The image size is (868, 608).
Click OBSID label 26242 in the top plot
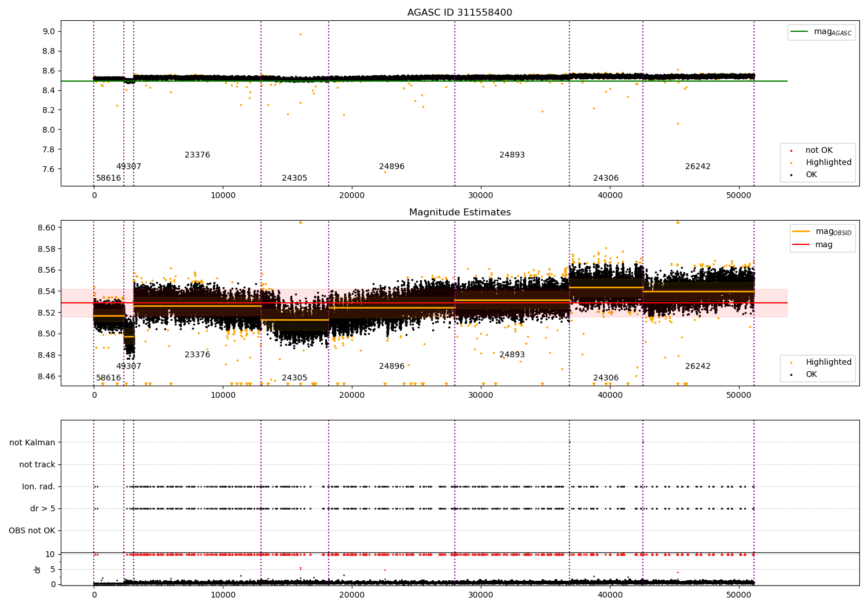(698, 167)
